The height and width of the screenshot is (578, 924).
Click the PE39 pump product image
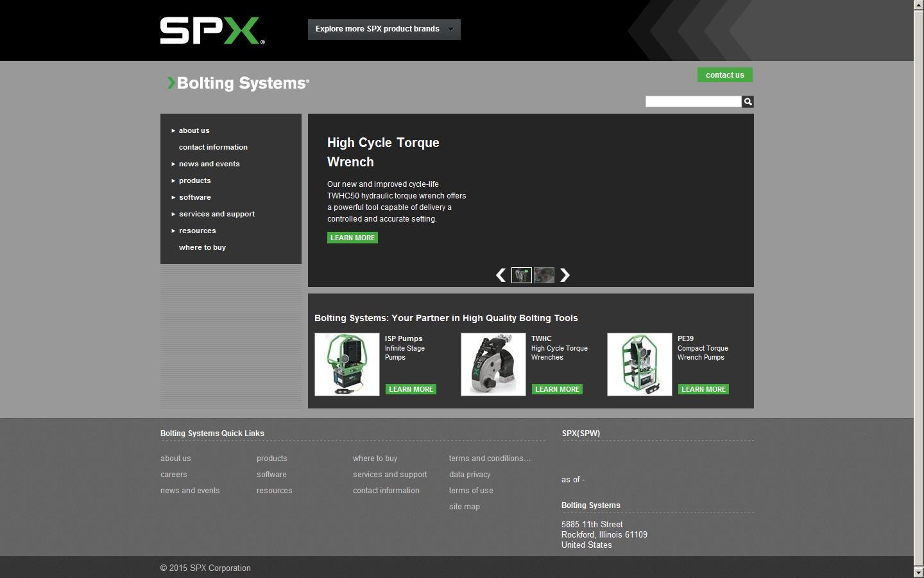pos(640,364)
